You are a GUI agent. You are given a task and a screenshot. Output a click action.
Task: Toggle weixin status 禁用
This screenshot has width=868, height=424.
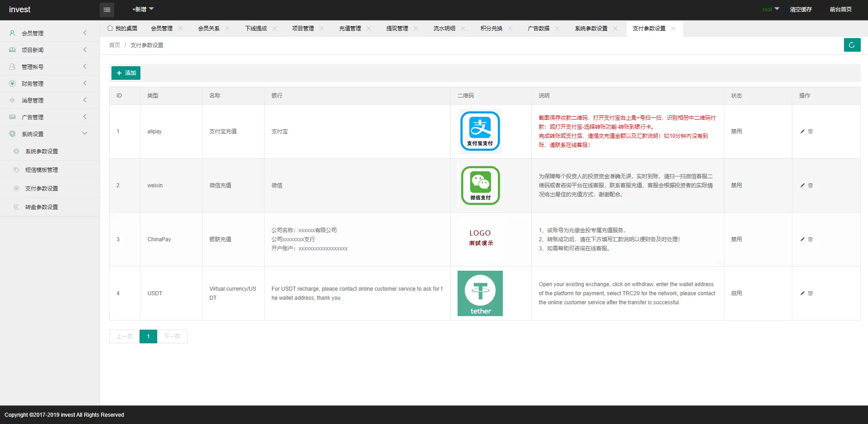(736, 185)
